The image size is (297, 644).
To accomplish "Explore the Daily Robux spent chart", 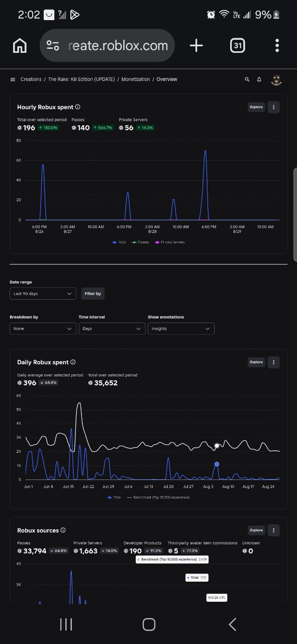I will (256, 362).
